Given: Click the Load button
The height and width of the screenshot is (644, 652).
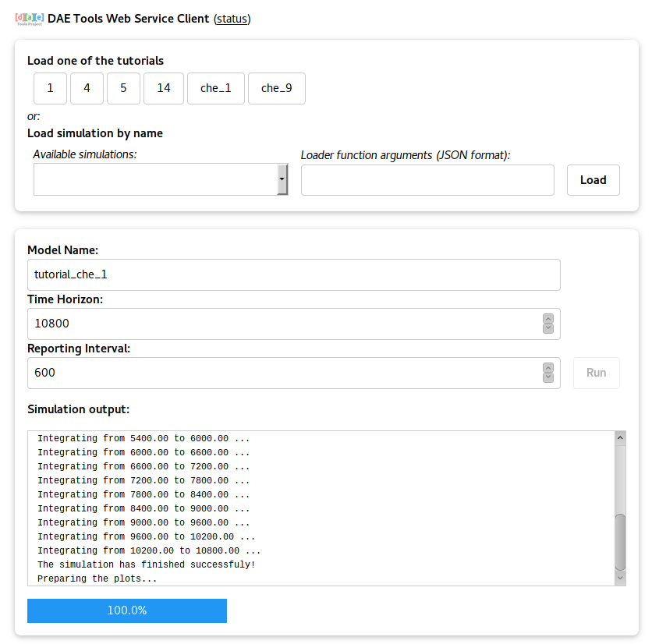Looking at the screenshot, I should coord(593,180).
